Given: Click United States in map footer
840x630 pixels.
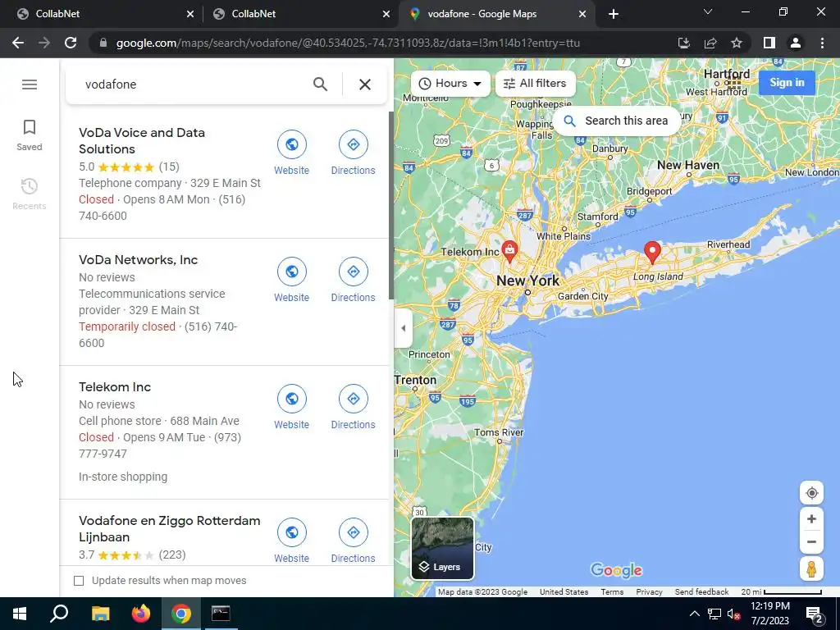Looking at the screenshot, I should pos(564,592).
